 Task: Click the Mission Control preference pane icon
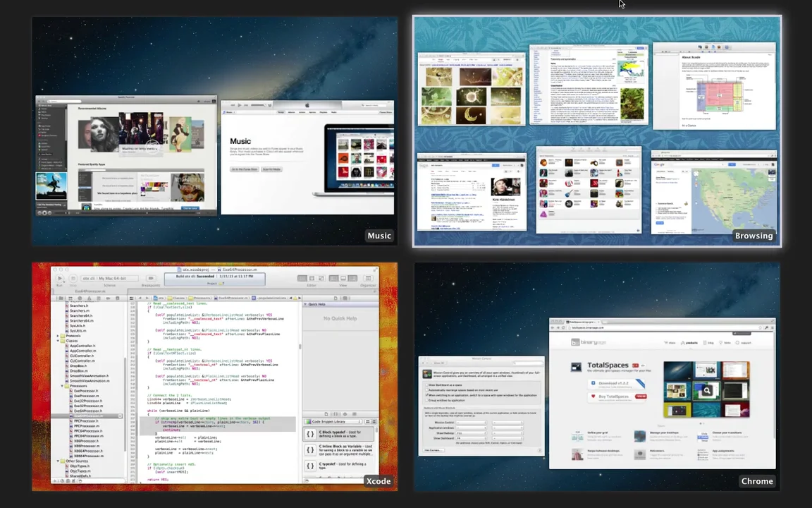pyautogui.click(x=427, y=374)
